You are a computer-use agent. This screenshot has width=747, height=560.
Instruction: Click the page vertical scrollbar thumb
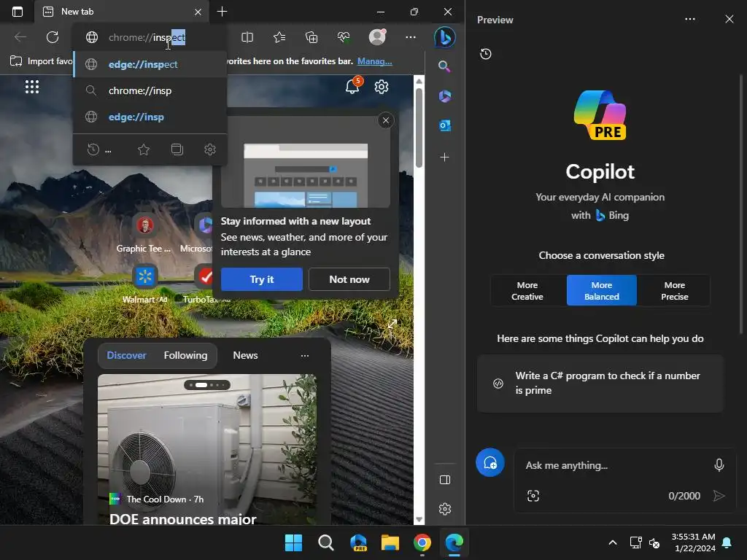419,128
